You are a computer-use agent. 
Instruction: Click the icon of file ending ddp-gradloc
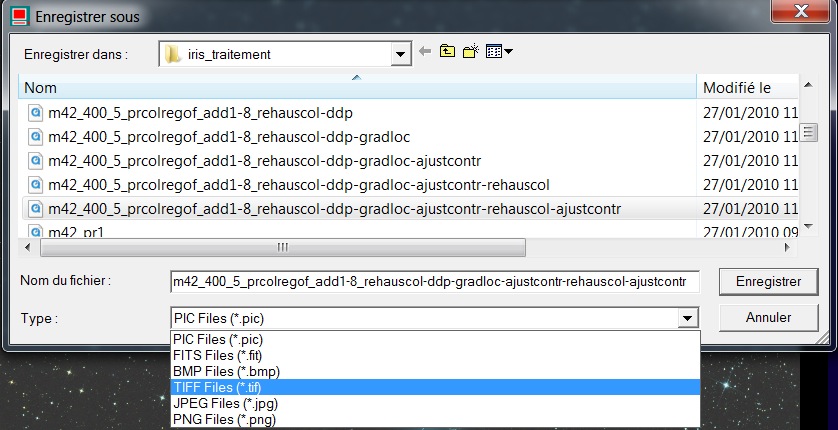pos(35,136)
